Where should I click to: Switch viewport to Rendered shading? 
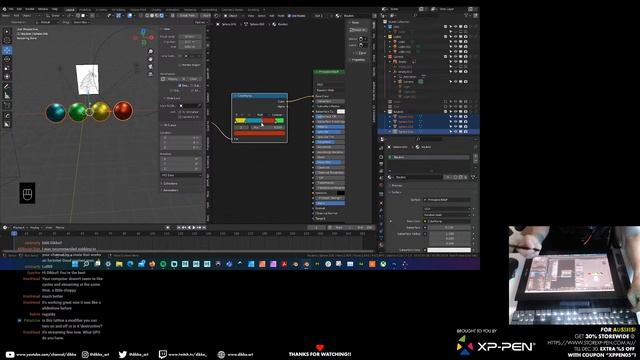pos(162,16)
